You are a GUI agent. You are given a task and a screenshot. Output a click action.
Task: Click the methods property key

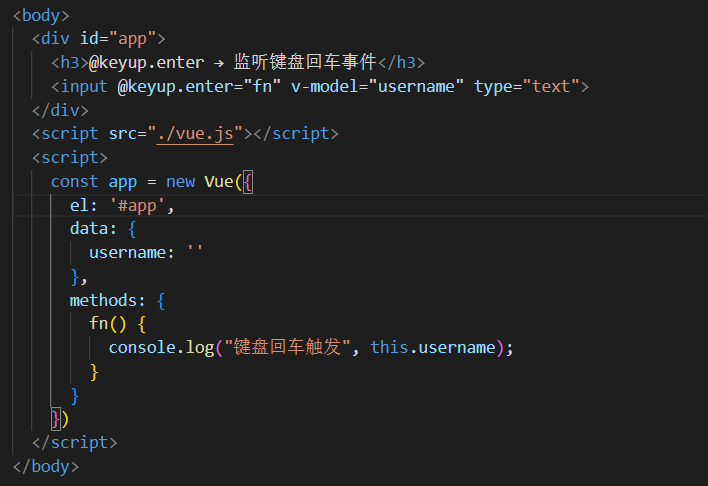103,300
